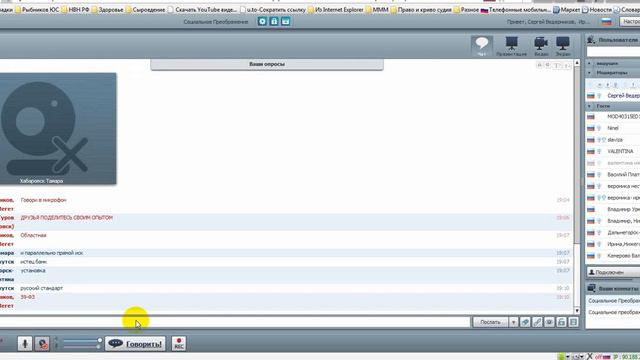Select user slaviza in guests list
The width and height of the screenshot is (640, 360).
[x=613, y=140]
